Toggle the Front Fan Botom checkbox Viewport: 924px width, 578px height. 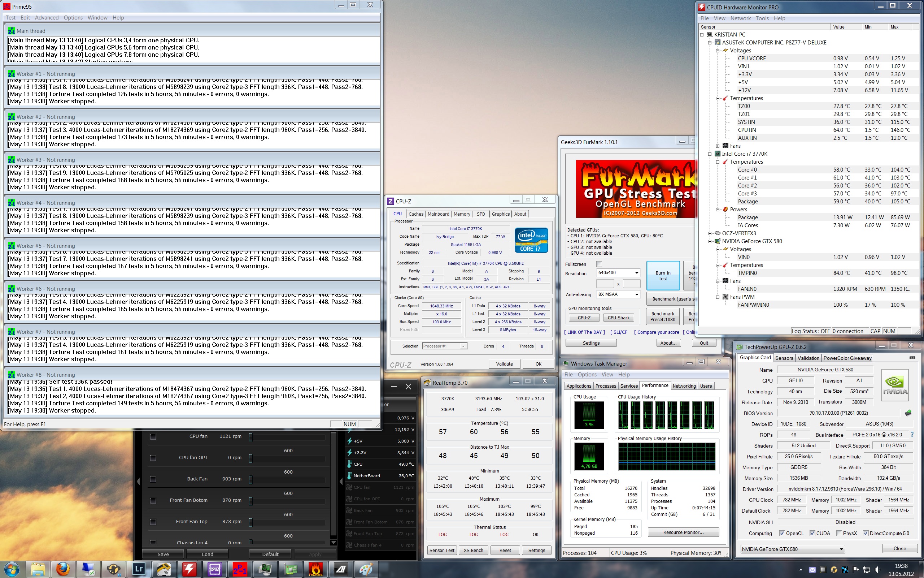click(x=153, y=500)
